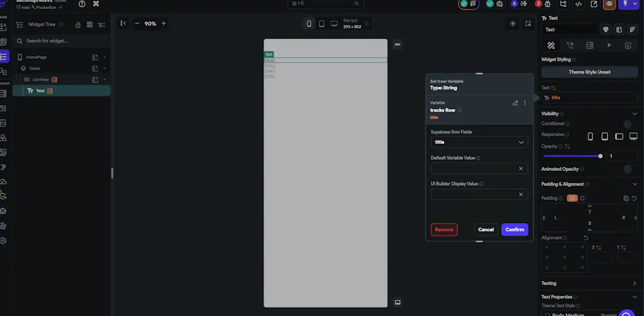Click the convert to component icon in properties header

tap(632, 30)
